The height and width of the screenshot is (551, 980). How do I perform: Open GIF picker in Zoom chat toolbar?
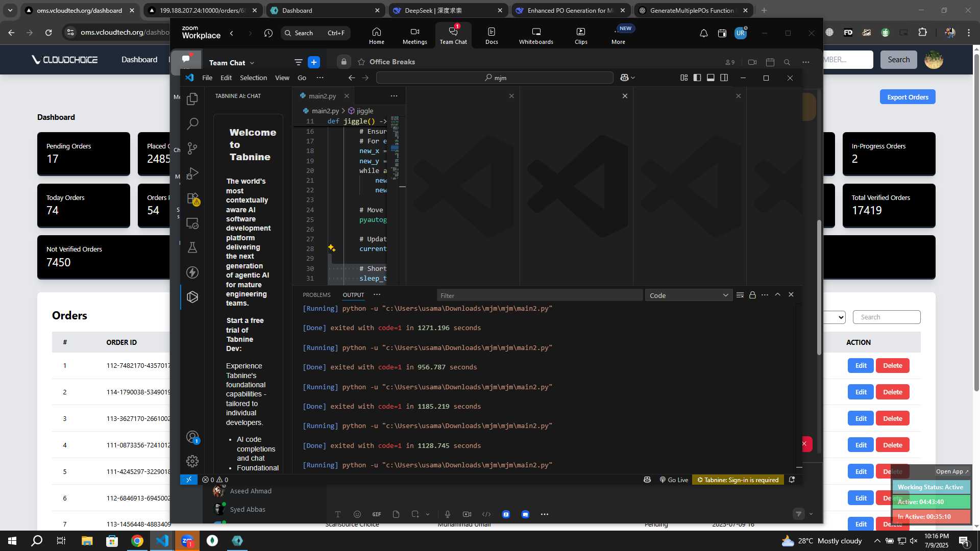(x=377, y=514)
